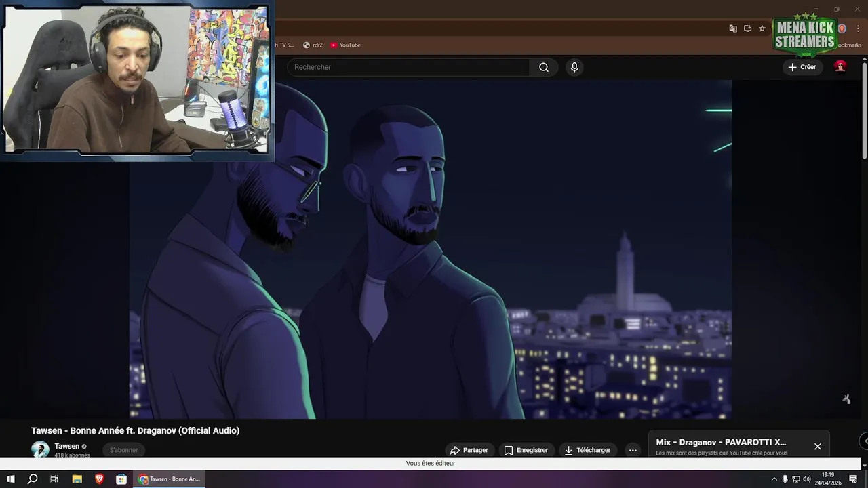Open Microsoft Store from the taskbar
Image resolution: width=868 pixels, height=488 pixels.
121,479
